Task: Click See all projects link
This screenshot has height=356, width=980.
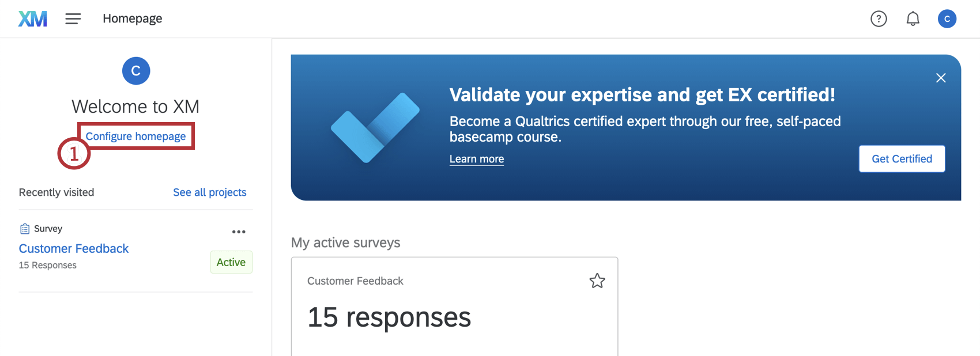Action: click(x=209, y=192)
